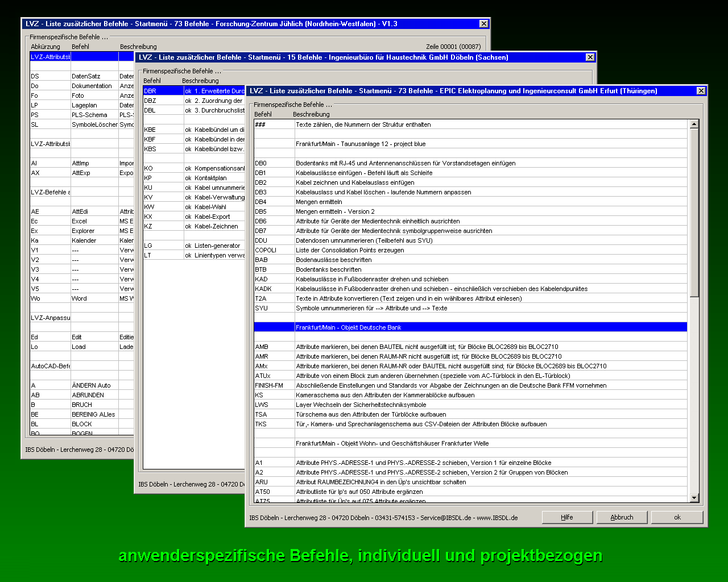This screenshot has width=728, height=582.
Task: Select the '###' Texte zählen row
Action: pos(470,124)
